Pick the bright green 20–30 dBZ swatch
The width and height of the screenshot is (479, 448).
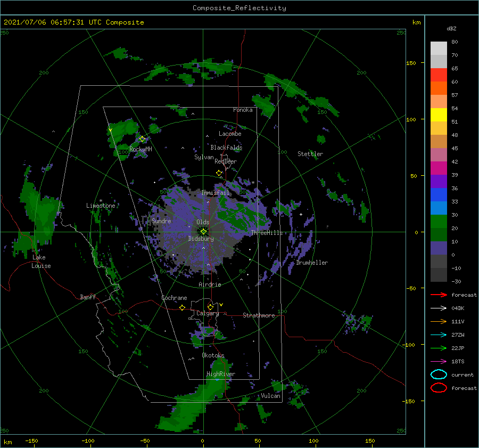439,222
